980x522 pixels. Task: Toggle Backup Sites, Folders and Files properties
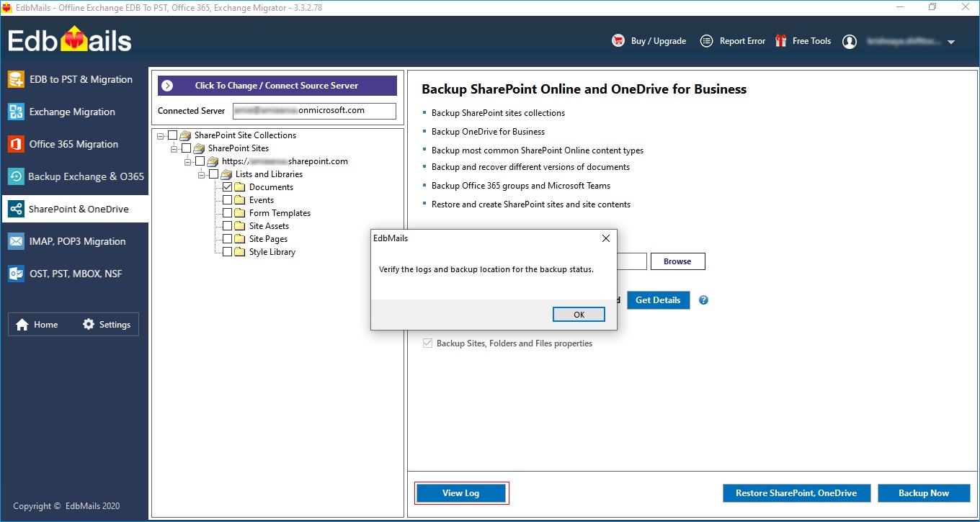428,343
